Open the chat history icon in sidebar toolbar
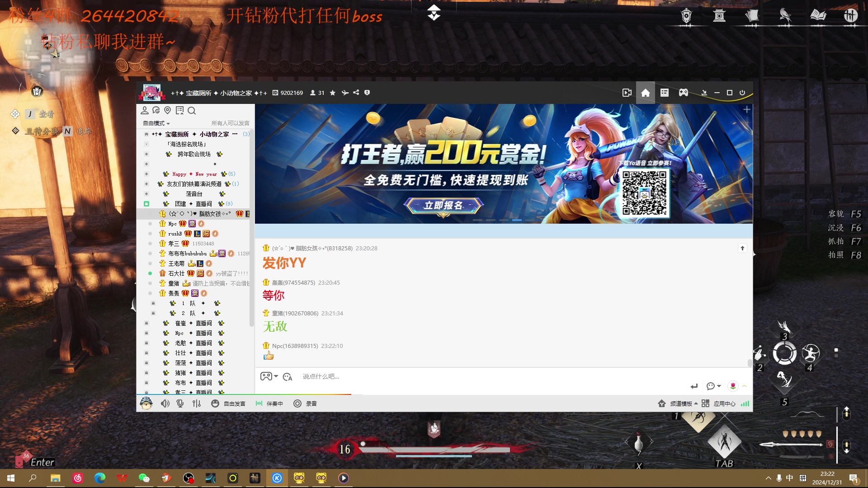The width and height of the screenshot is (868, 488). click(156, 110)
